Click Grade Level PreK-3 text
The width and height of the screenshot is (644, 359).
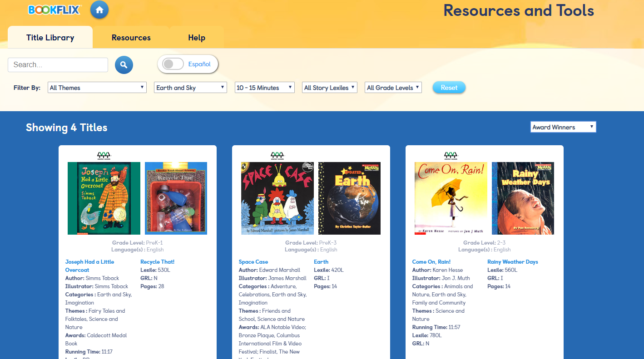(x=311, y=243)
